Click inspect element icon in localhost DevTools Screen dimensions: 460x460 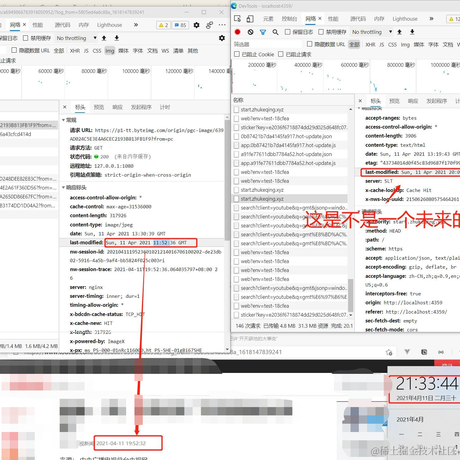point(237,19)
